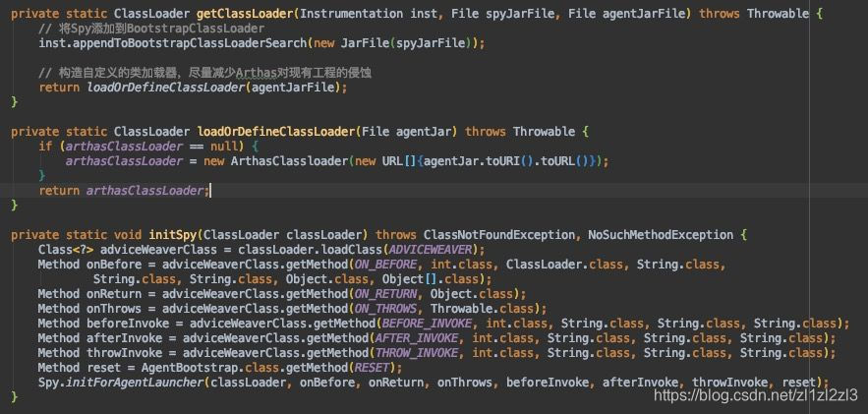The image size is (868, 414).
Task: Click the loadOrDefineClassLoader method declaration name
Action: [275, 131]
